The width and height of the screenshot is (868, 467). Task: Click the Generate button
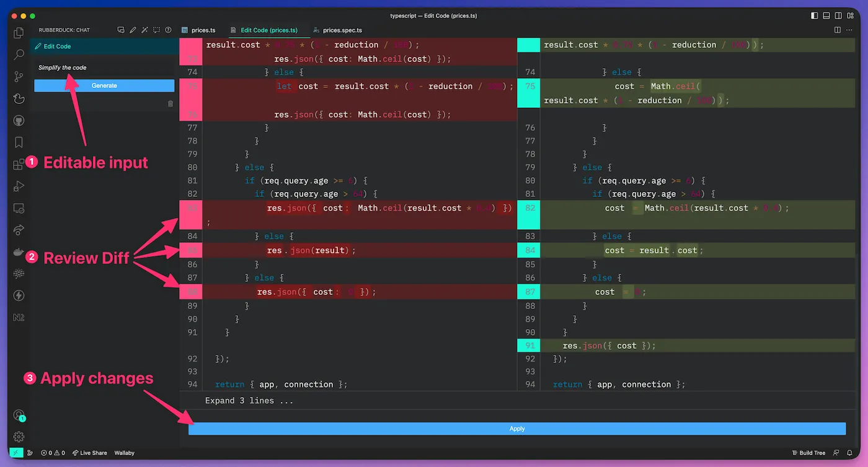[x=104, y=85]
